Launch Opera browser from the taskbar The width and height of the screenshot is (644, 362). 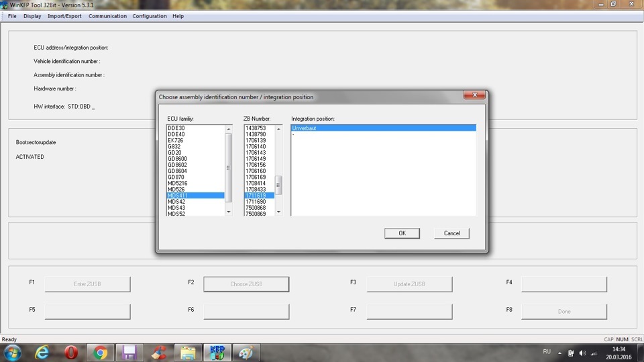pyautogui.click(x=71, y=353)
